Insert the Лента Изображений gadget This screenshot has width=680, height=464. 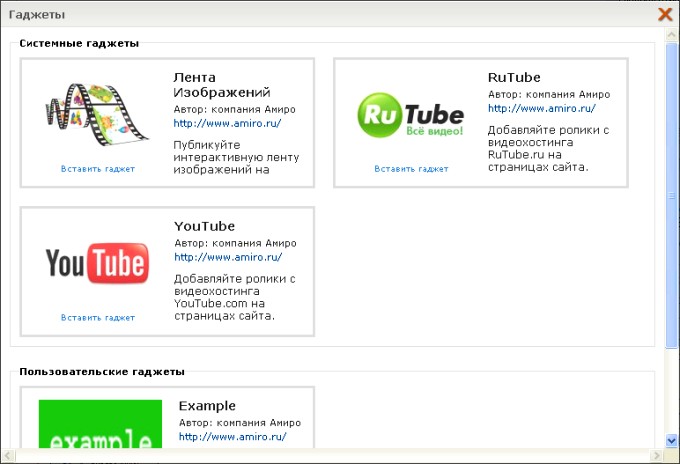point(97,169)
